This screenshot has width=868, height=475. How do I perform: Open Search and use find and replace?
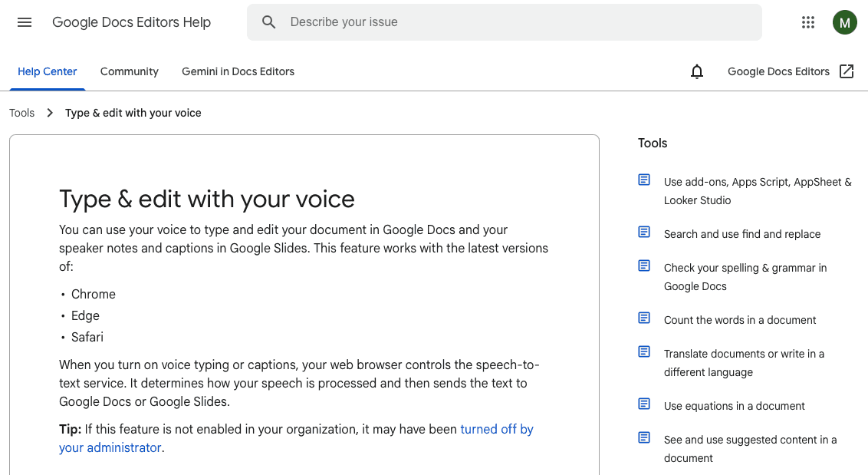pos(742,234)
